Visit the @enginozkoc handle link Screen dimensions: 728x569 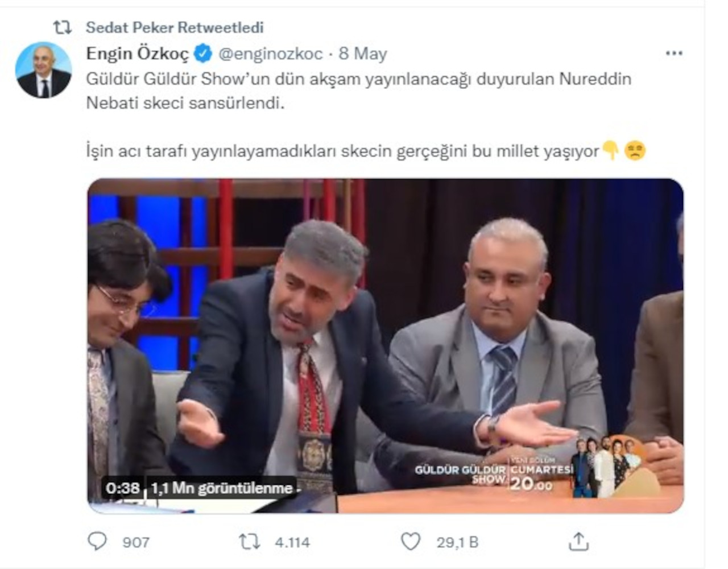271,53
